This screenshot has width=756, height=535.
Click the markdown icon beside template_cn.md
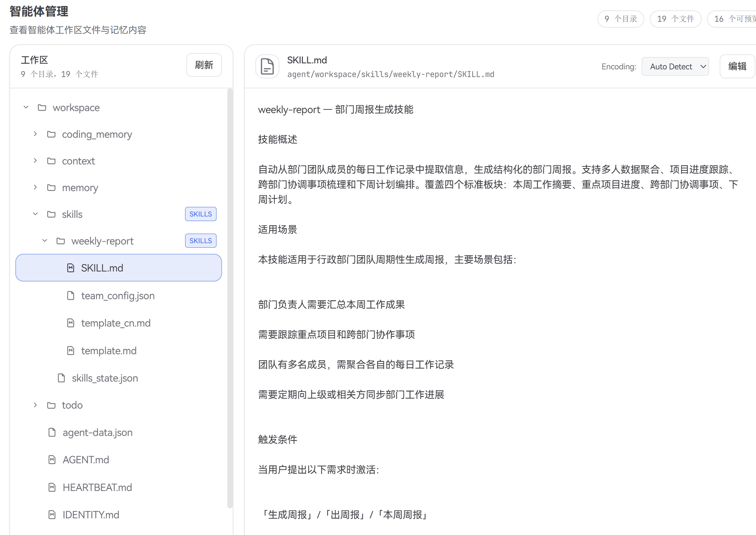[x=71, y=323]
